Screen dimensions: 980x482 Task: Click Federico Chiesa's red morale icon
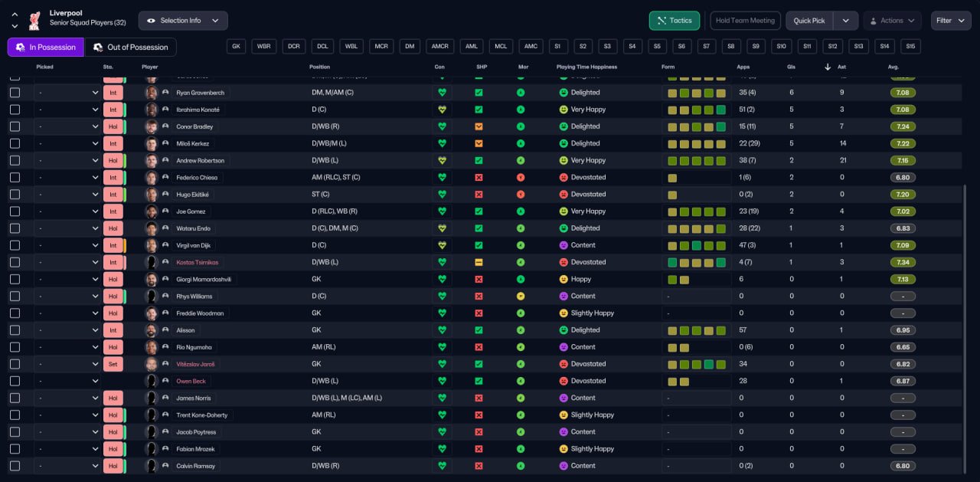tap(521, 178)
